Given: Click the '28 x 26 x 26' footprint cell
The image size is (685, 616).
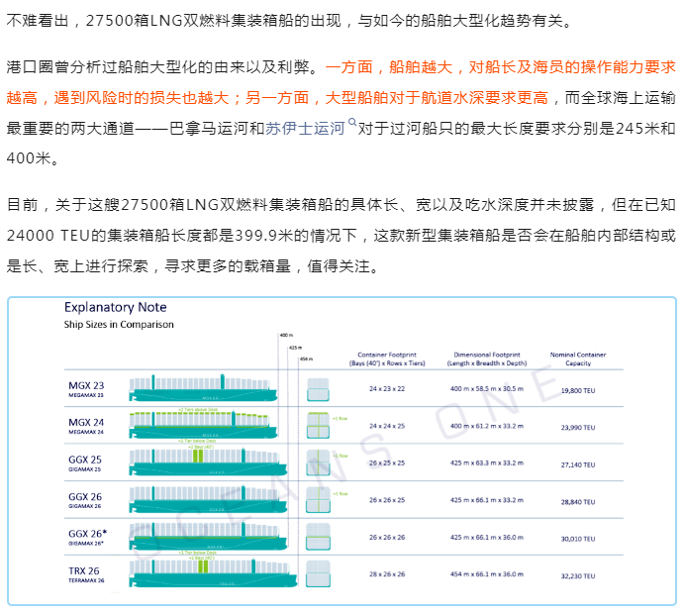Looking at the screenshot, I should pyautogui.click(x=387, y=574).
